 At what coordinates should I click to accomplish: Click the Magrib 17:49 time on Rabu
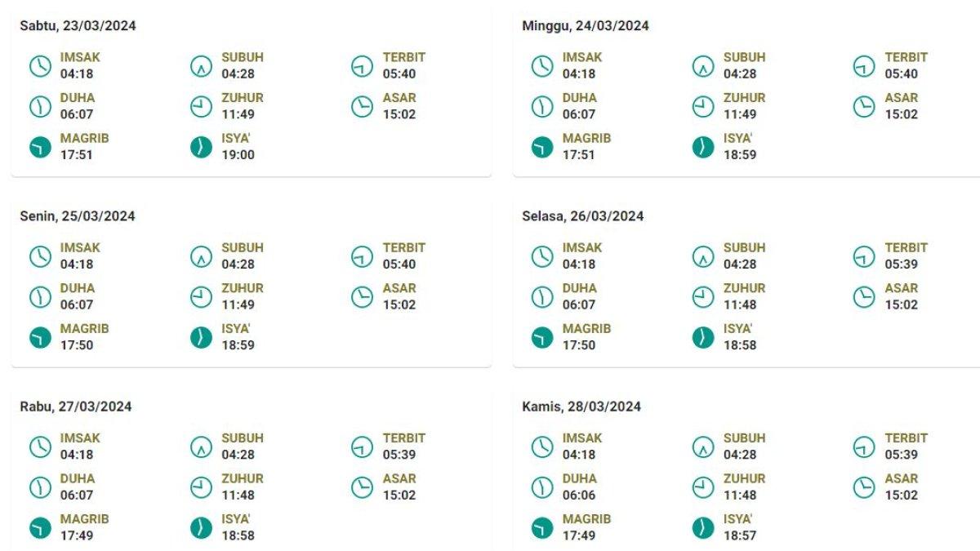coord(77,536)
